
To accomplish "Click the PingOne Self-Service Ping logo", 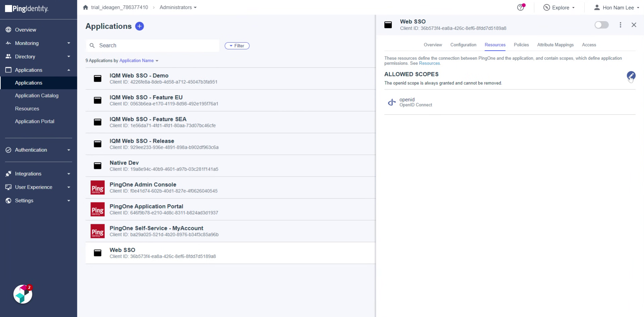I will click(97, 231).
